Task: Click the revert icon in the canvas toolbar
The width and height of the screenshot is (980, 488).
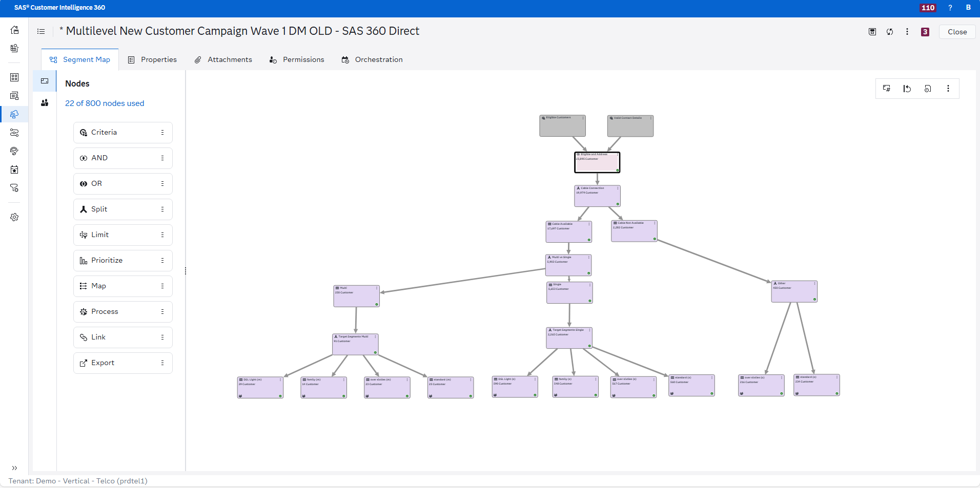Action: pos(907,89)
